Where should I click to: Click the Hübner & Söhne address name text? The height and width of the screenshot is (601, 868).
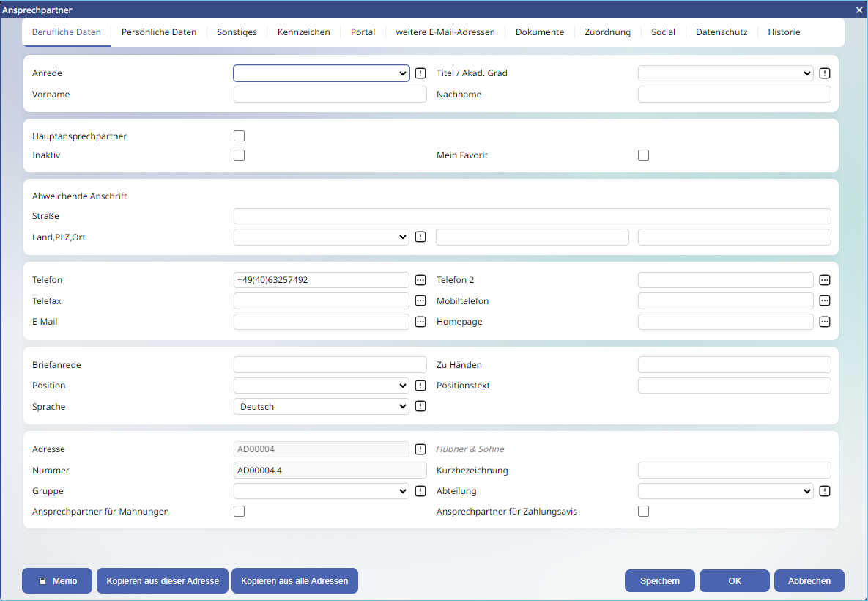(x=470, y=449)
